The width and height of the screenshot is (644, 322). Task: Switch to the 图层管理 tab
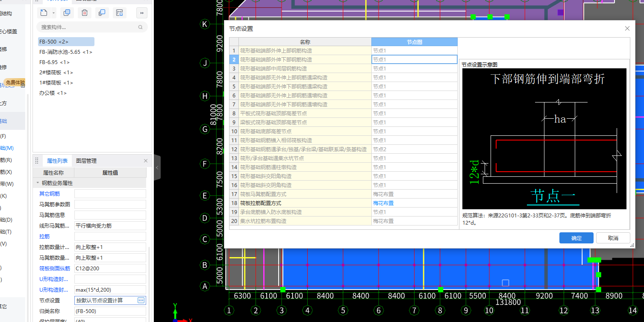86,161
